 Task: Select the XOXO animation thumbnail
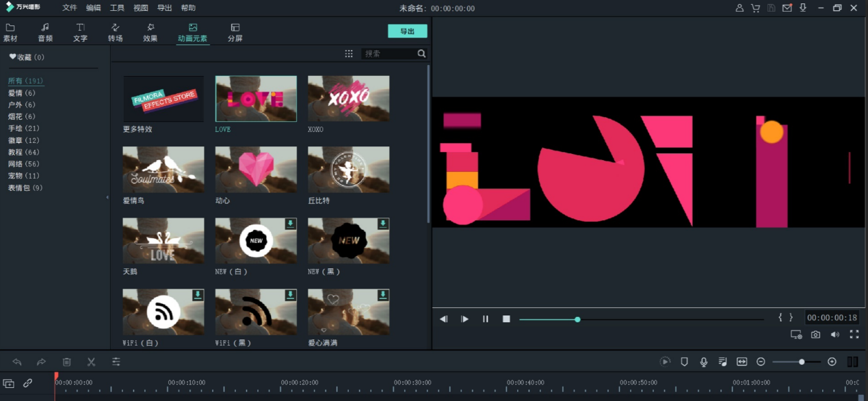point(348,99)
